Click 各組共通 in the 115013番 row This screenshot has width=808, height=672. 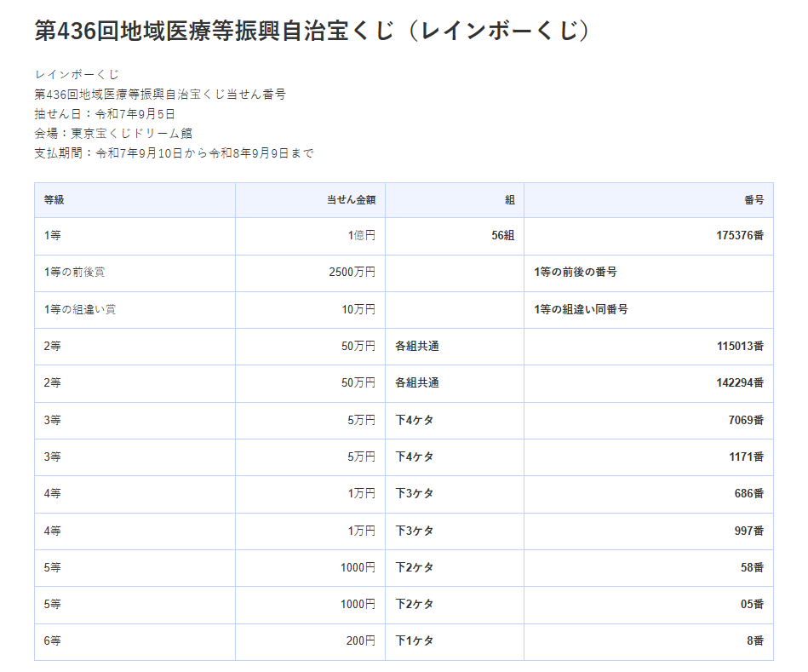click(x=417, y=347)
